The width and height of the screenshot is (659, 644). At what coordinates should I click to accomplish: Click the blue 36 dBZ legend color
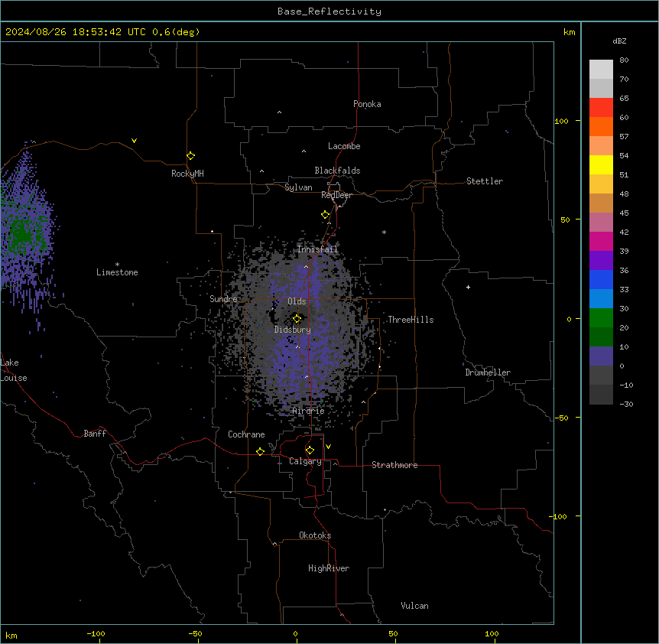tap(601, 279)
